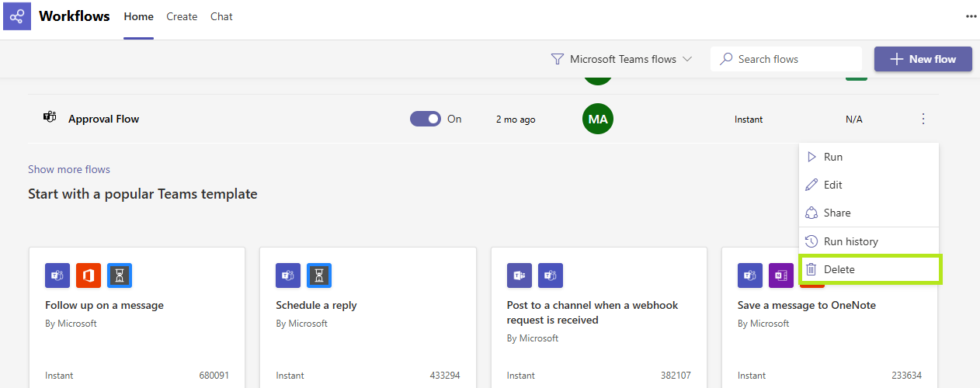Switch to the Chat tab
This screenshot has width=980, height=388.
tap(221, 16)
